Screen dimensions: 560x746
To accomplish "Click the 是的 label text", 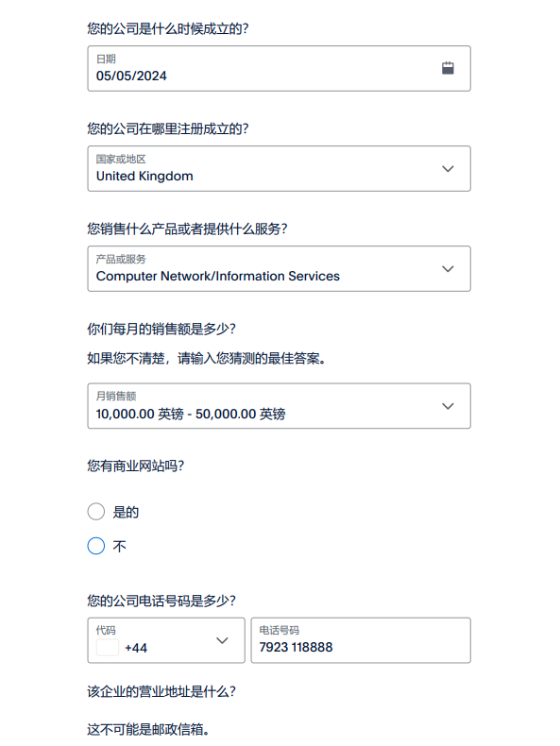I will pos(126,512).
